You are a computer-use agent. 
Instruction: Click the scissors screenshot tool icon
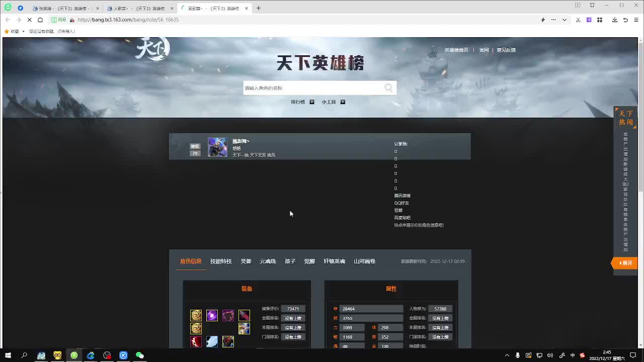[578, 20]
